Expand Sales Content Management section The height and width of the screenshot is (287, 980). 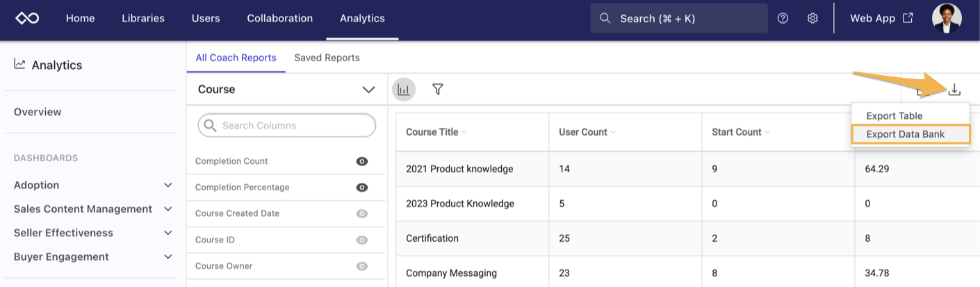click(x=167, y=209)
